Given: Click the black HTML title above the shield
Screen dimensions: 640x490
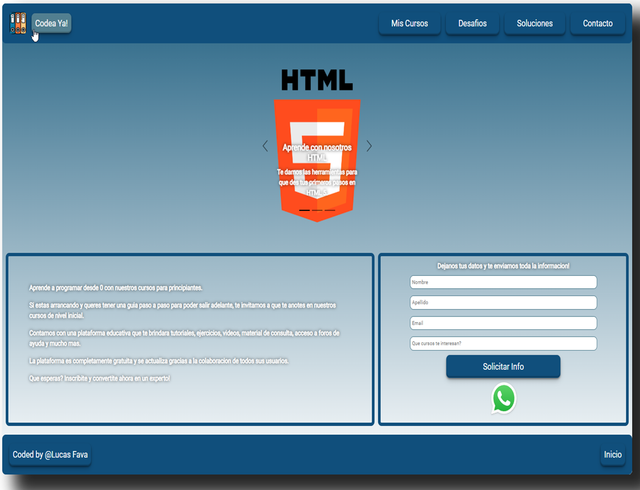Looking at the screenshot, I should tap(317, 80).
